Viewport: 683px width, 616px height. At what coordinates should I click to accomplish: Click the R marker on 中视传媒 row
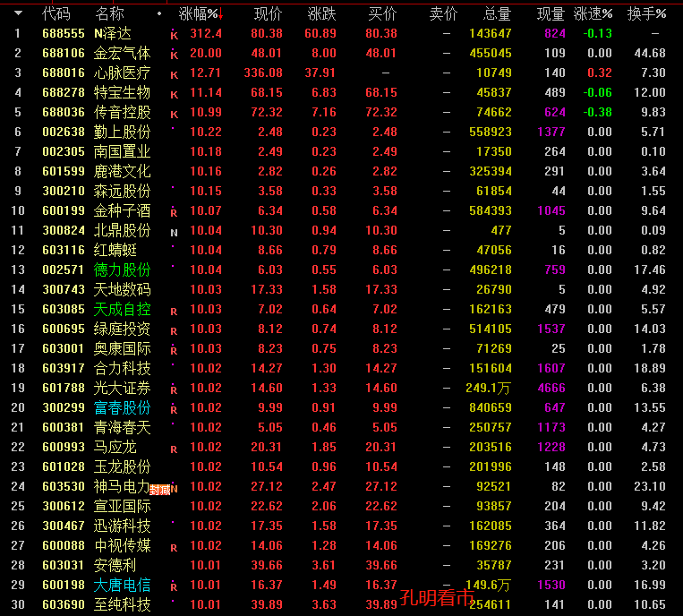pos(174,548)
